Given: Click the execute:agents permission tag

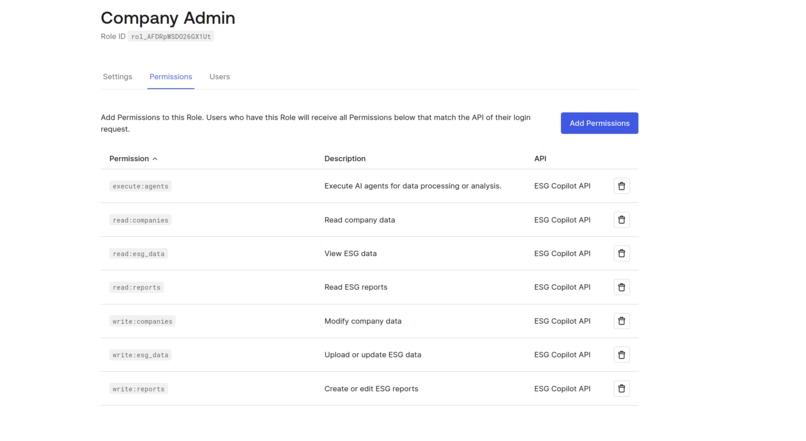Looking at the screenshot, I should coord(140,186).
